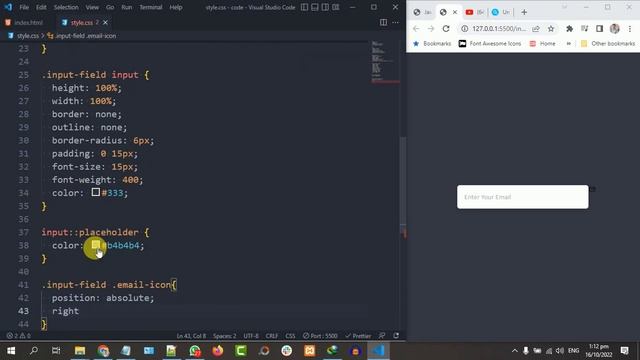Viewport: 640px width, 360px height.
Task: Change indentation via Spaces: 2
Action: [224, 336]
